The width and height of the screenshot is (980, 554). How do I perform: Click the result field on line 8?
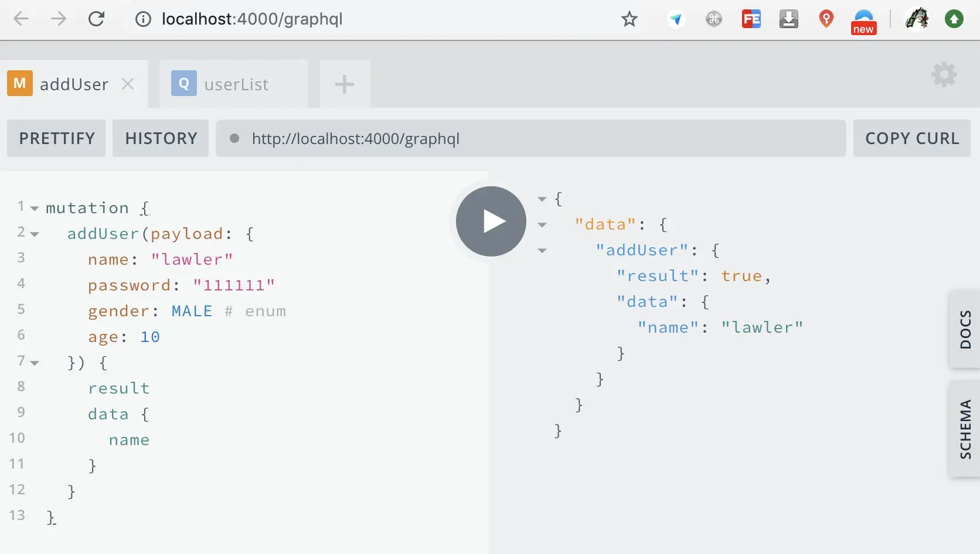tap(119, 388)
